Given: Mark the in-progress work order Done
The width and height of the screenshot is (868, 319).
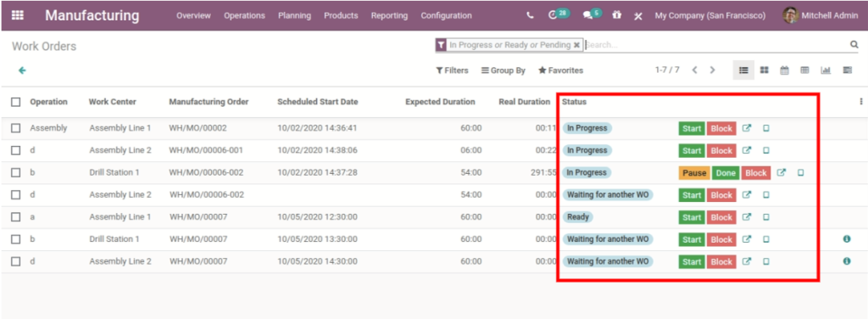Looking at the screenshot, I should coord(726,173).
